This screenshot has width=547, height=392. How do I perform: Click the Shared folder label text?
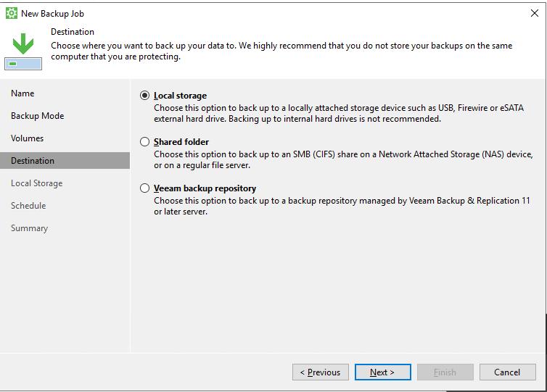coord(181,142)
